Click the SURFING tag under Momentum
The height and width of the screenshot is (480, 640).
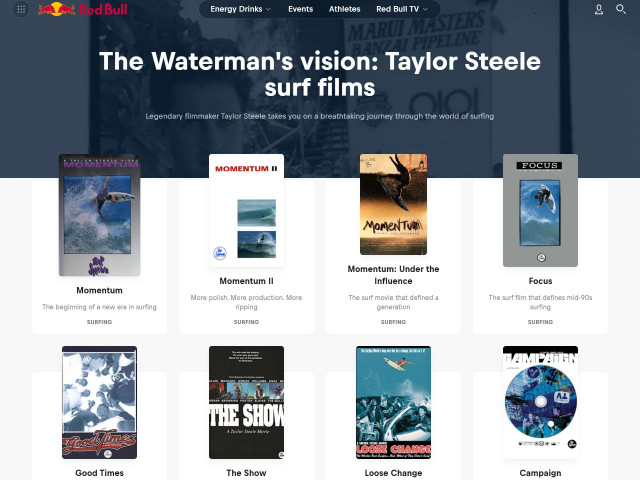tap(99, 322)
